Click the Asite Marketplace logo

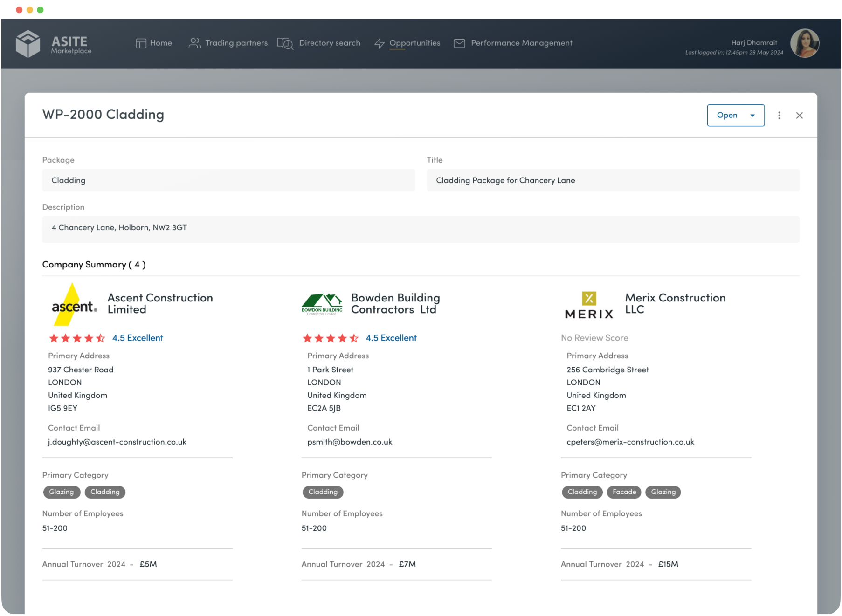pos(53,43)
